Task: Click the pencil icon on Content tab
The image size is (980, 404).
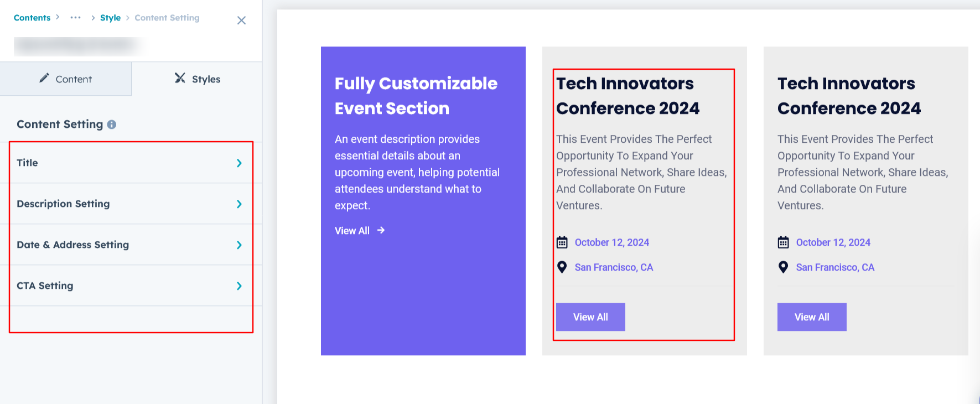Action: 44,78
